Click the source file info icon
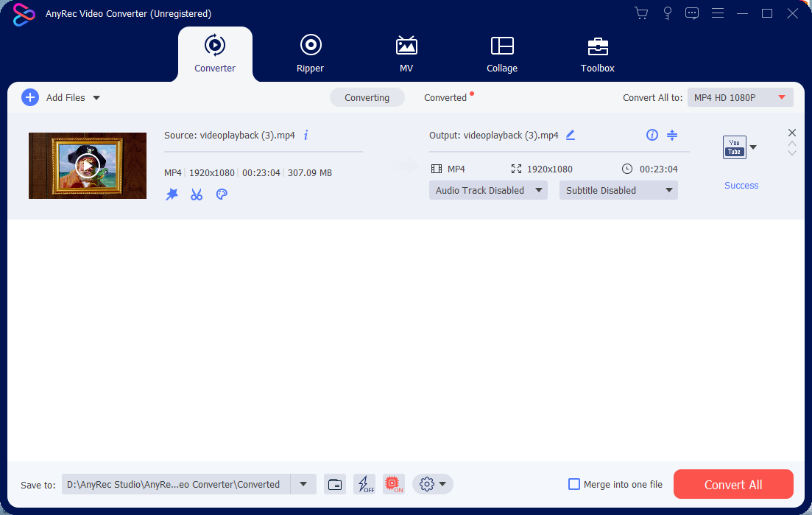 [306, 136]
